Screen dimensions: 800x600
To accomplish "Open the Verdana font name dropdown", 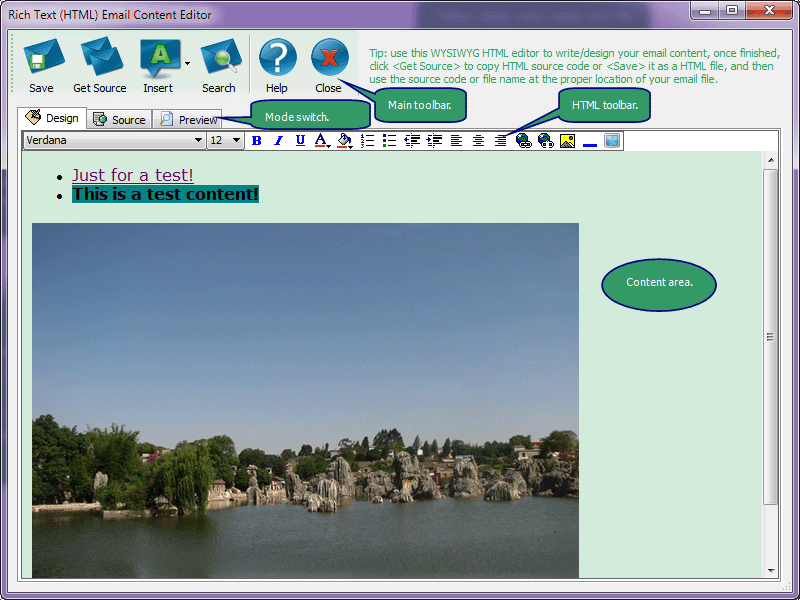I will coord(198,140).
